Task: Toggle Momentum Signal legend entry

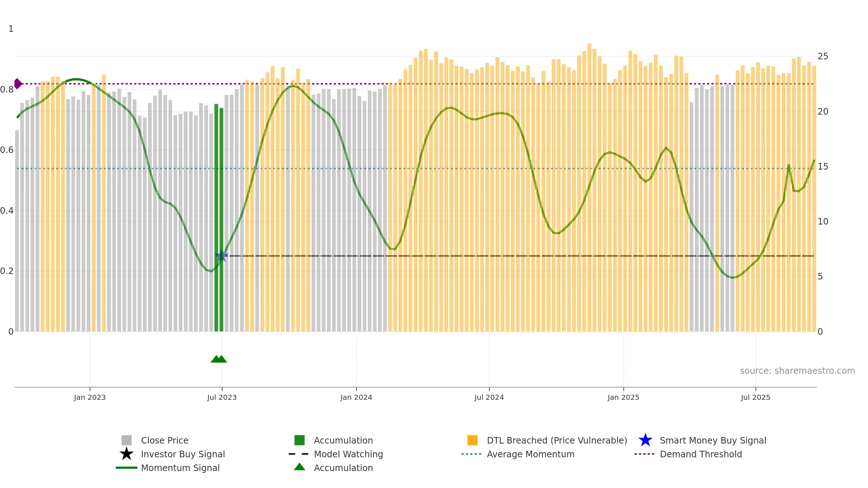Action: (x=167, y=468)
